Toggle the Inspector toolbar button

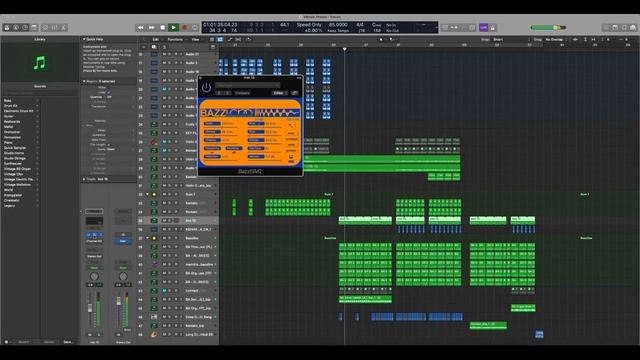(x=16, y=27)
